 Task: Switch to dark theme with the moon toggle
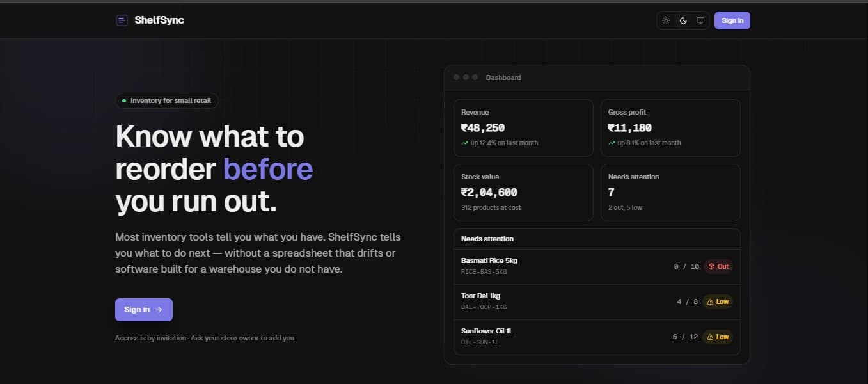point(683,20)
